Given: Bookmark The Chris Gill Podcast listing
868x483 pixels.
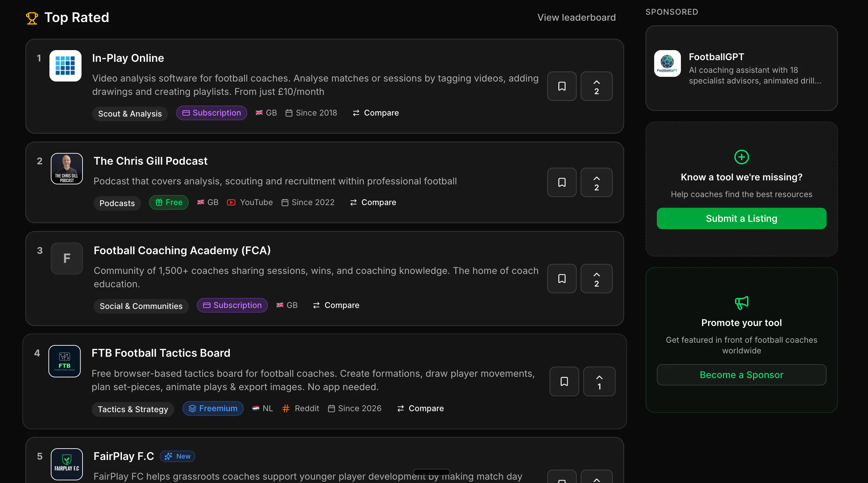Looking at the screenshot, I should (562, 182).
